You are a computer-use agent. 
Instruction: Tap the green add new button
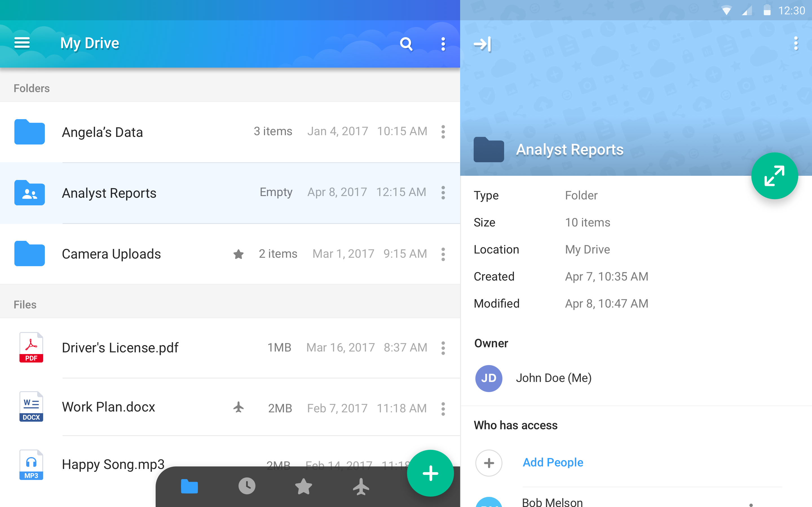(x=430, y=473)
